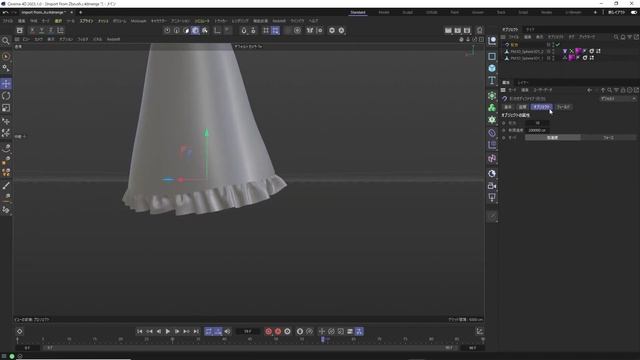This screenshot has height=360, width=640.
Task: Jump to the start of the animation
Action: [x=140, y=331]
